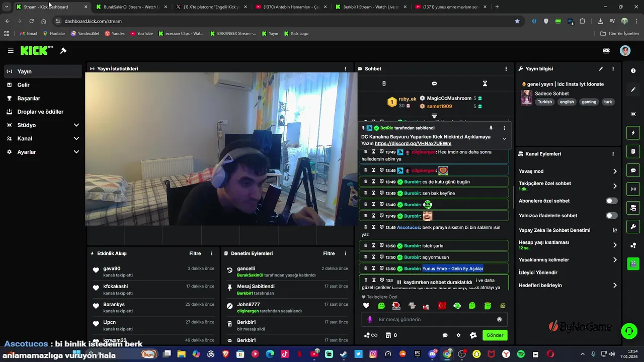644x362 pixels.
Task: Open Filtre in Denetim Eylemleri panel
Action: coord(329,253)
